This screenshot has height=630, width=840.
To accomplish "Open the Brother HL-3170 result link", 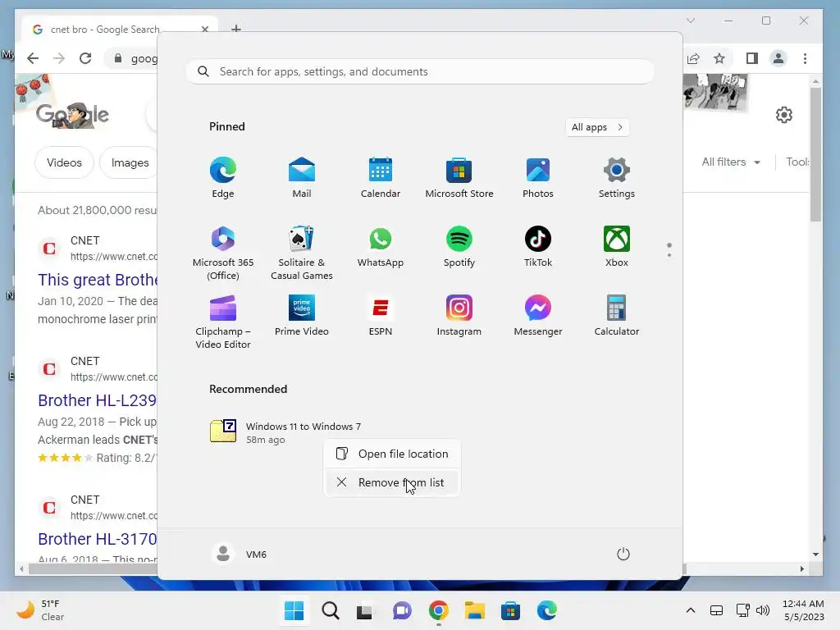I will pyautogui.click(x=98, y=539).
